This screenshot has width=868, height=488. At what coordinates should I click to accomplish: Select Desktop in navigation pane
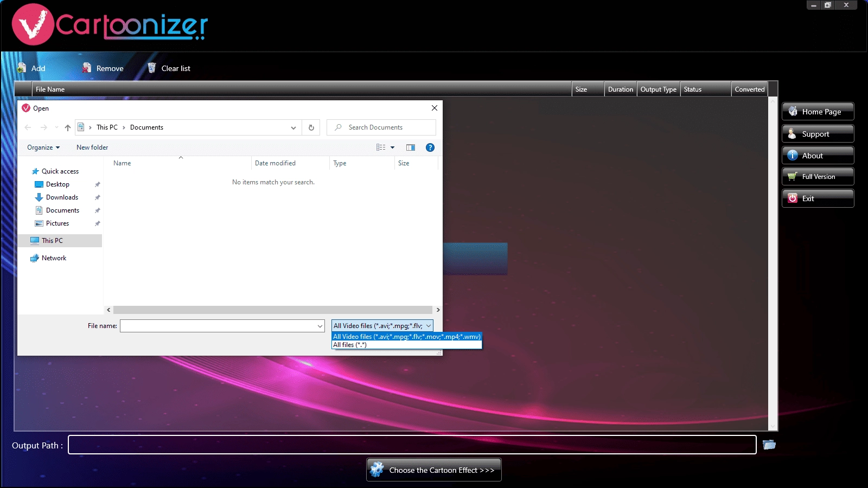(58, 184)
